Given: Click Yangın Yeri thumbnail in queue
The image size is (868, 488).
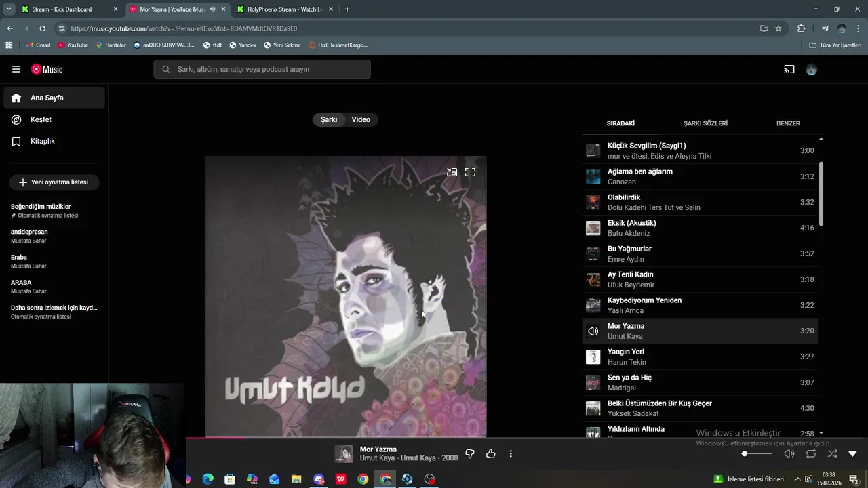Looking at the screenshot, I should click(x=593, y=357).
